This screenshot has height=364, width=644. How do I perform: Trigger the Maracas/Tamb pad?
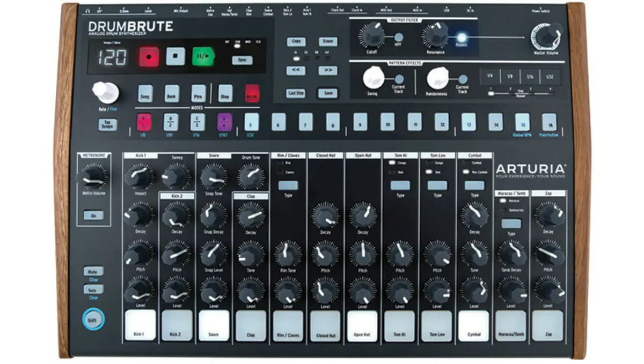[511, 325]
